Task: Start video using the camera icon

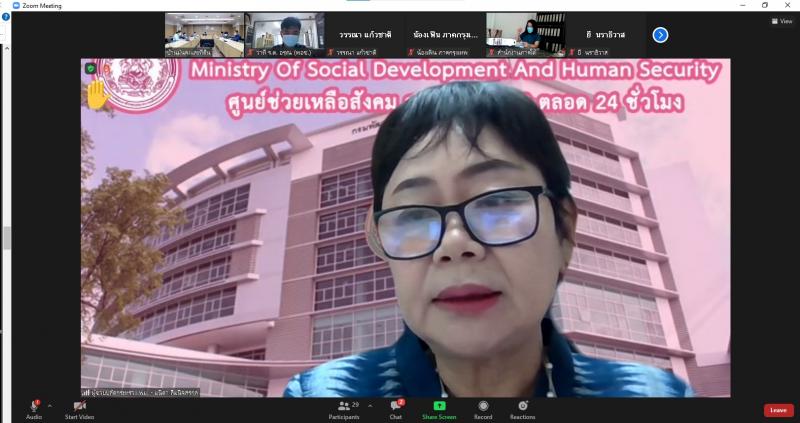Action: click(80, 406)
